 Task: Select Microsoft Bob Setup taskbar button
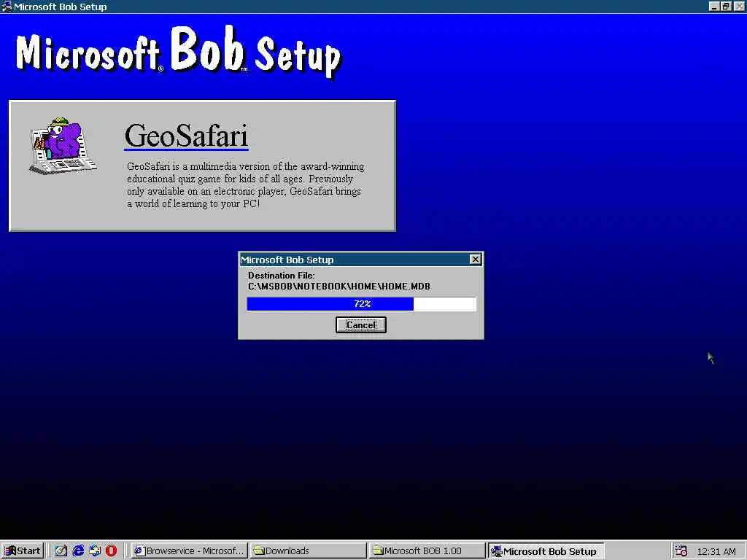click(x=546, y=551)
